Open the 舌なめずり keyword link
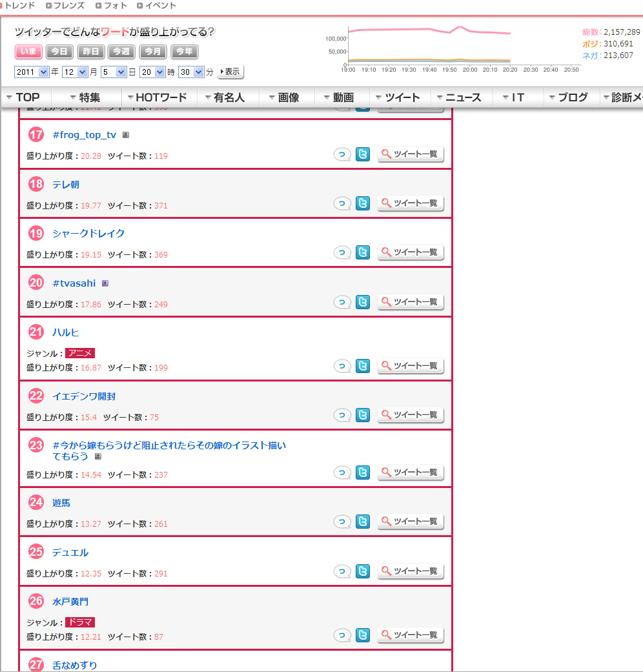The width and height of the screenshot is (643, 672). (x=75, y=665)
